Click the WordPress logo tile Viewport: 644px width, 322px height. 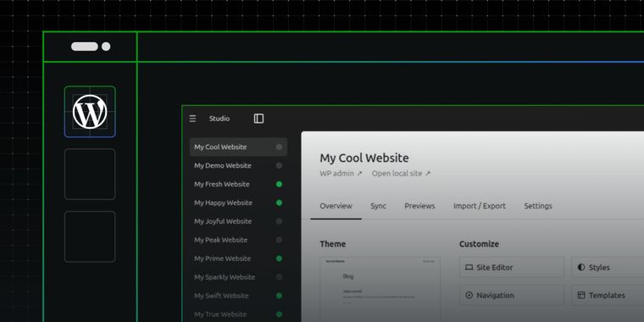90,112
